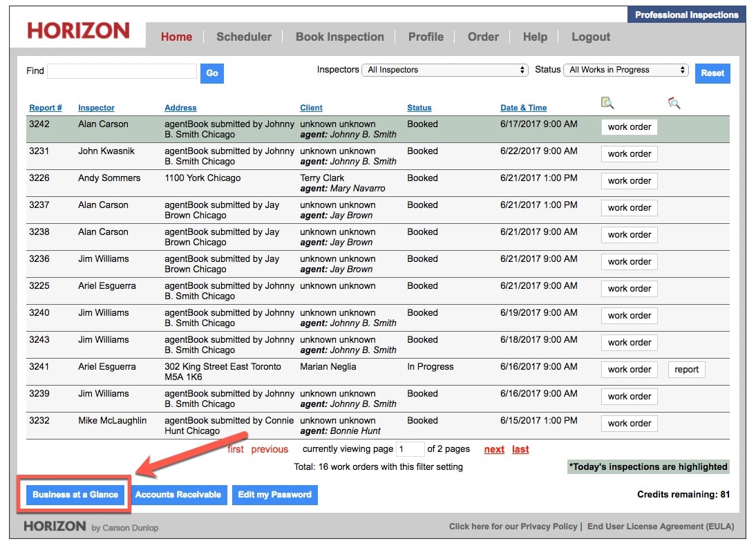Click in the Find search field
Viewport: 756px width, 548px height.
(x=122, y=71)
